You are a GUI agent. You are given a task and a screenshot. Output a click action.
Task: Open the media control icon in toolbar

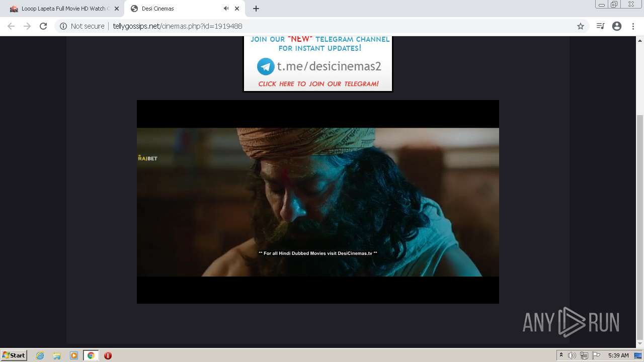point(600,26)
